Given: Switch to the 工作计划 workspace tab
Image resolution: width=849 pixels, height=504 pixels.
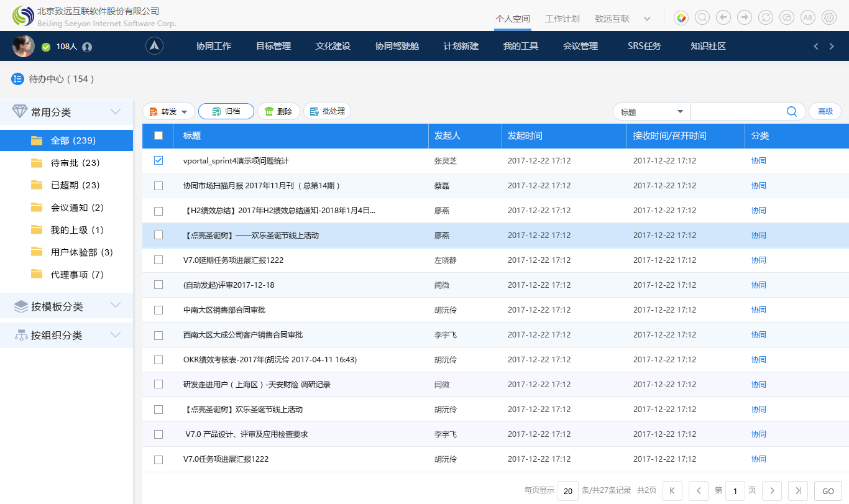Looking at the screenshot, I should [x=562, y=19].
